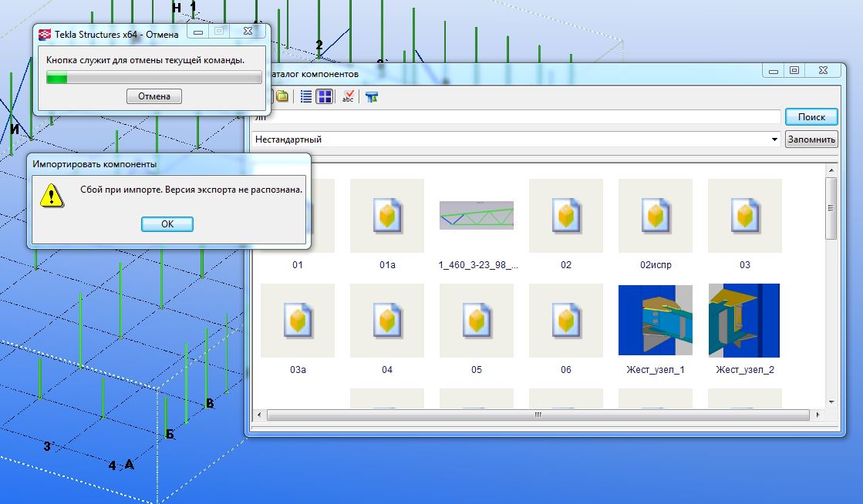Click the beam component toolbar icon
This screenshot has width=863, height=504.
pos(372,96)
